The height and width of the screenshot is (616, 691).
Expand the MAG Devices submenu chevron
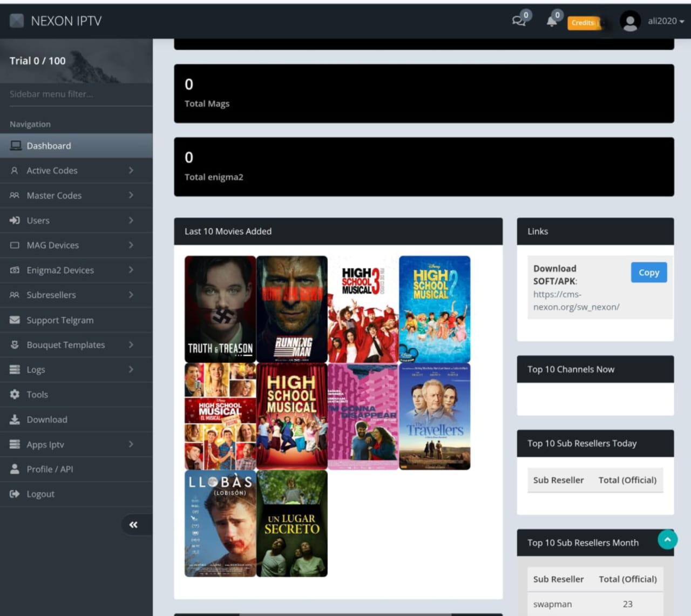131,245
